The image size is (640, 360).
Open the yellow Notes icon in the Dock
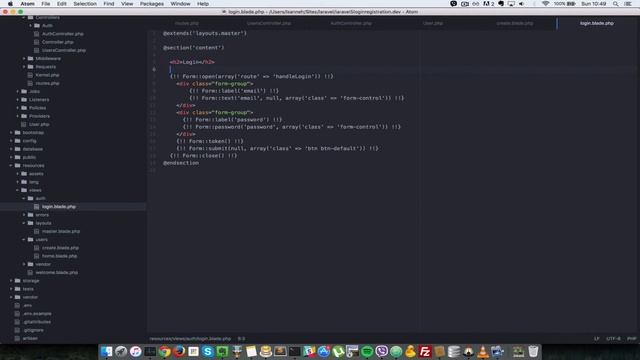(251, 351)
